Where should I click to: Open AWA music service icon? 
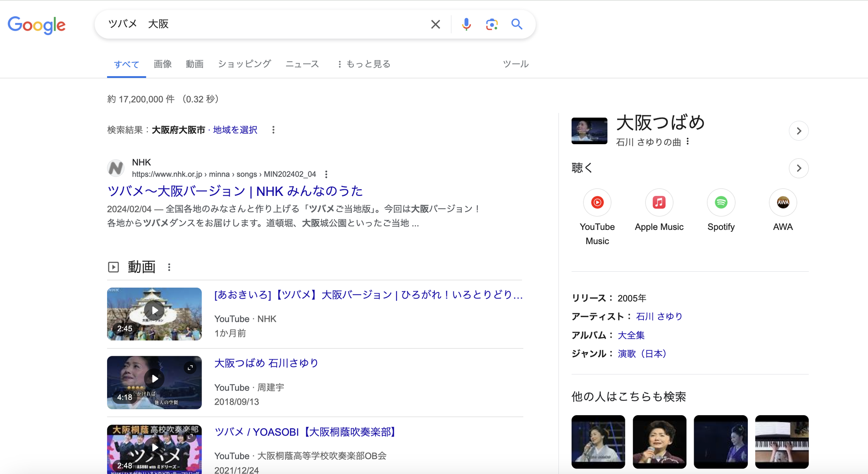pos(783,203)
